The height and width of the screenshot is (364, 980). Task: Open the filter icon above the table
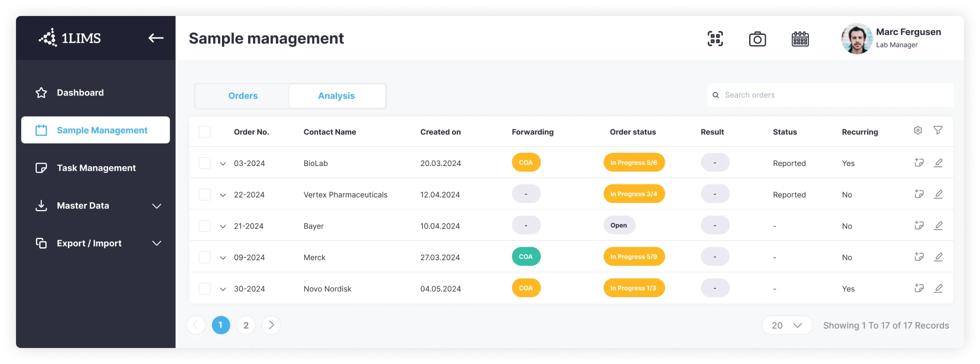coord(939,130)
